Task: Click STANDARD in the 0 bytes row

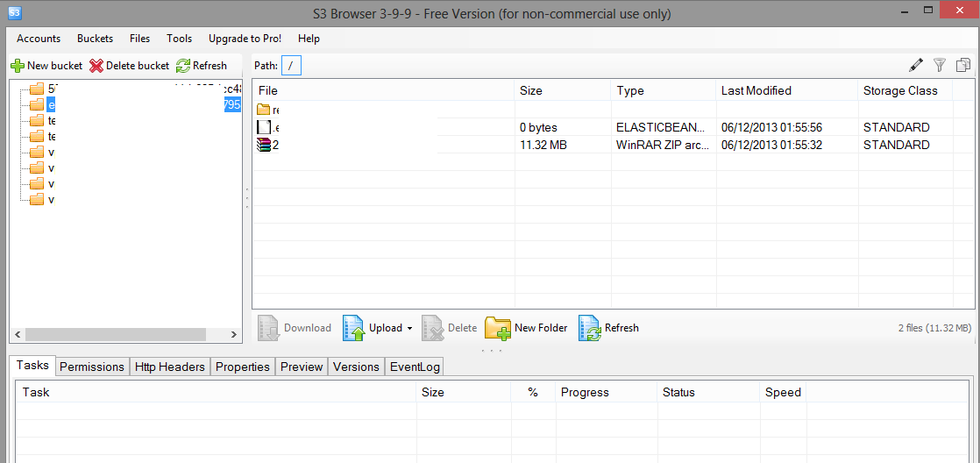Action: point(896,127)
